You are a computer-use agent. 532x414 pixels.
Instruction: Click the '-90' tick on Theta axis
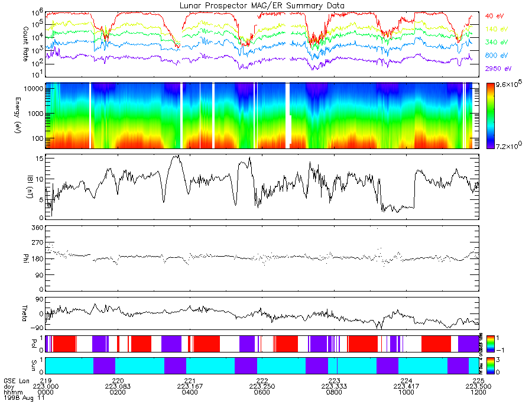(37, 328)
